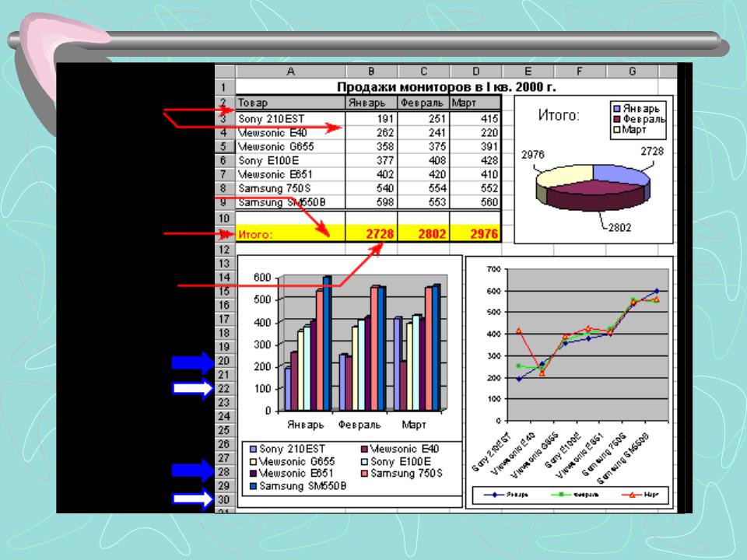This screenshot has height=560, width=747.
Task: Click cell with value 377
Action: click(x=372, y=160)
